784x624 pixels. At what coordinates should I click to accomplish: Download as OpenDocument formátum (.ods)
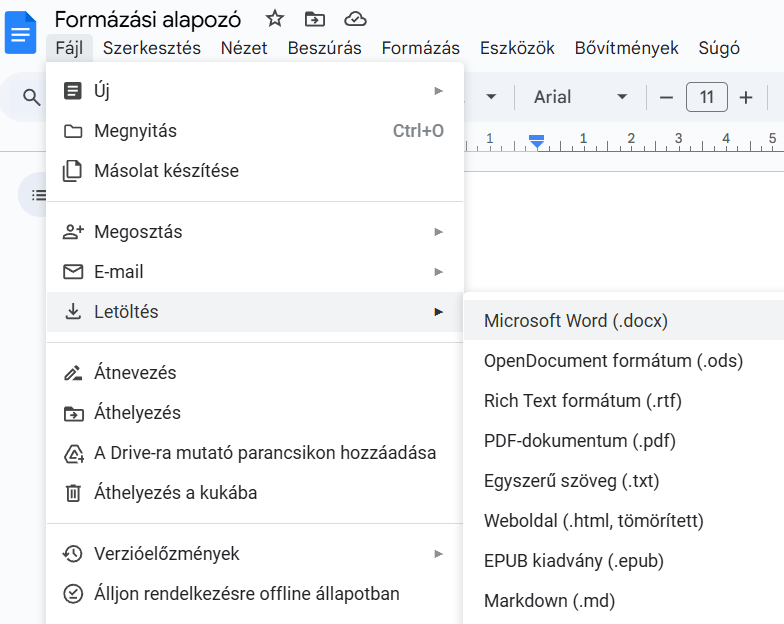point(624,360)
